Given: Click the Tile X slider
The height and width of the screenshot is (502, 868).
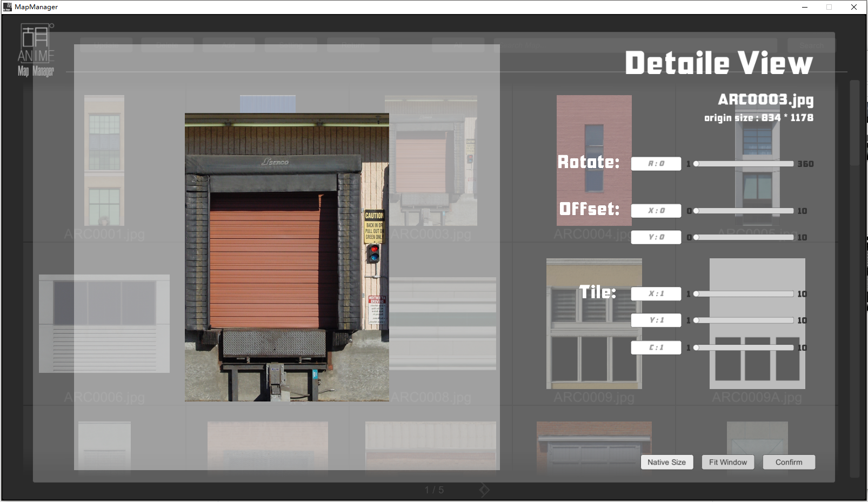Looking at the screenshot, I should [744, 294].
